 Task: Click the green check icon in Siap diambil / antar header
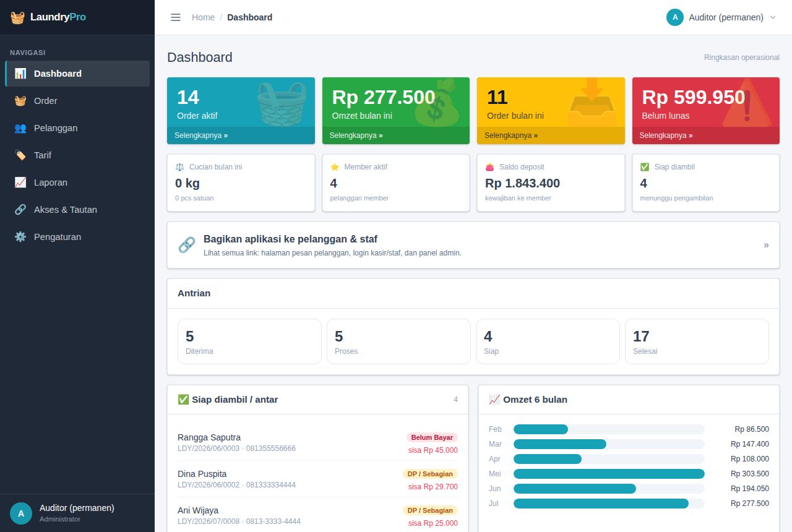pos(183,400)
